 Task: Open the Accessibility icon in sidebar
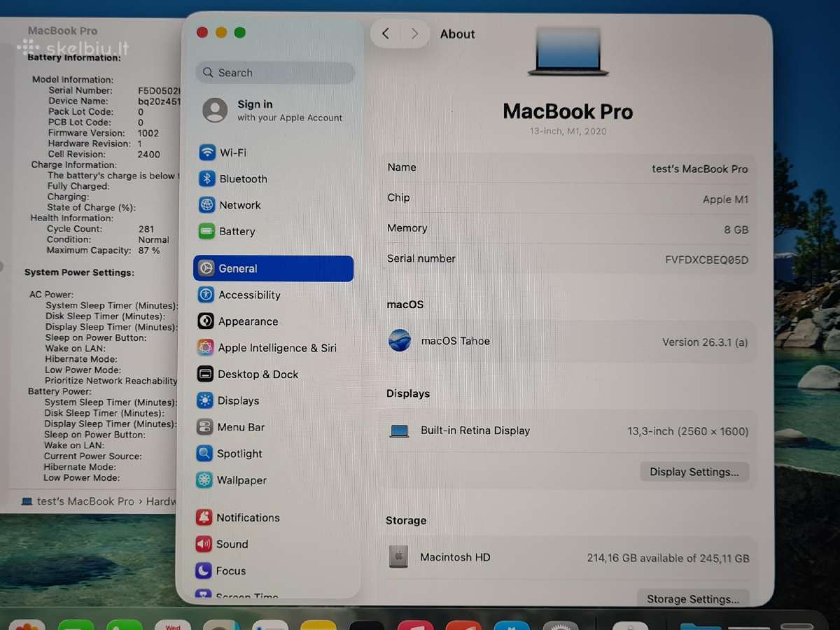pos(206,295)
